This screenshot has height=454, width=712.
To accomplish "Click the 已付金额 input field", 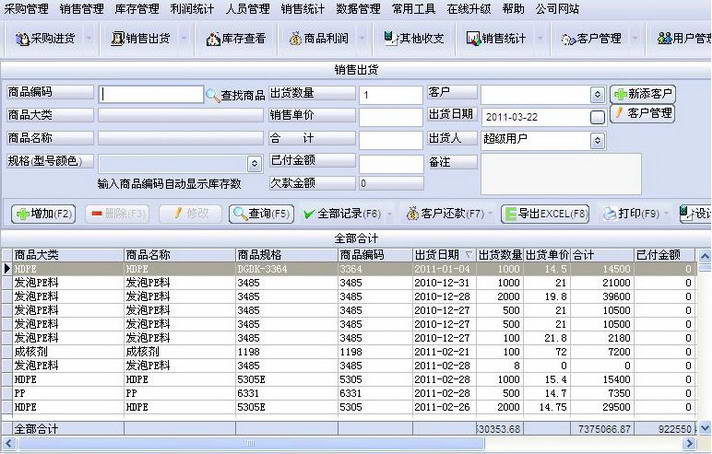I will (391, 164).
